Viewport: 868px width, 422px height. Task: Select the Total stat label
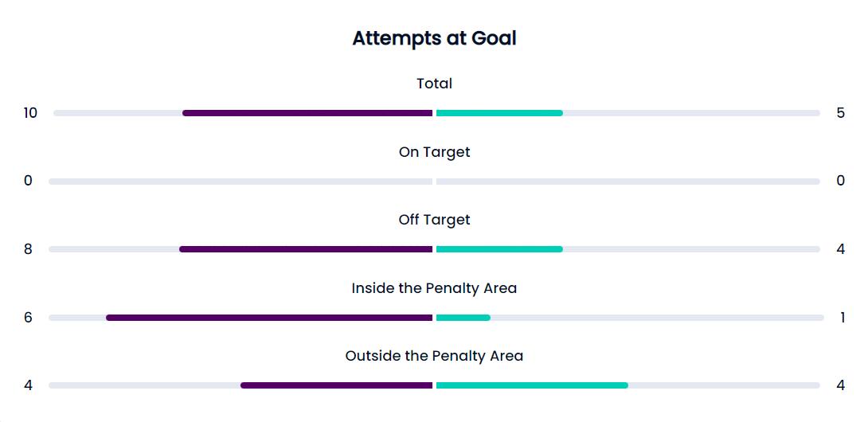434,84
